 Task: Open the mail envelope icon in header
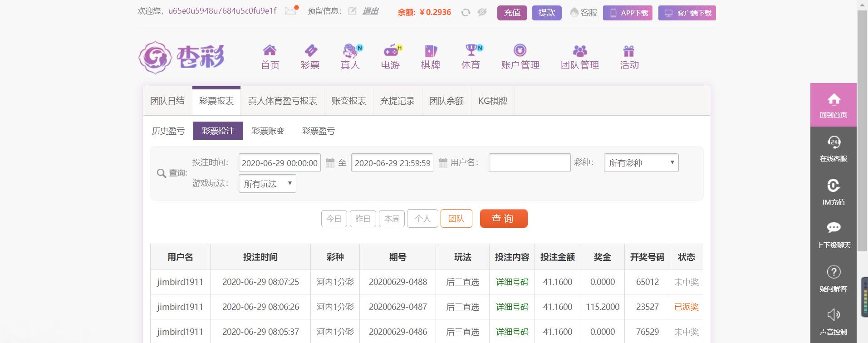tap(291, 10)
